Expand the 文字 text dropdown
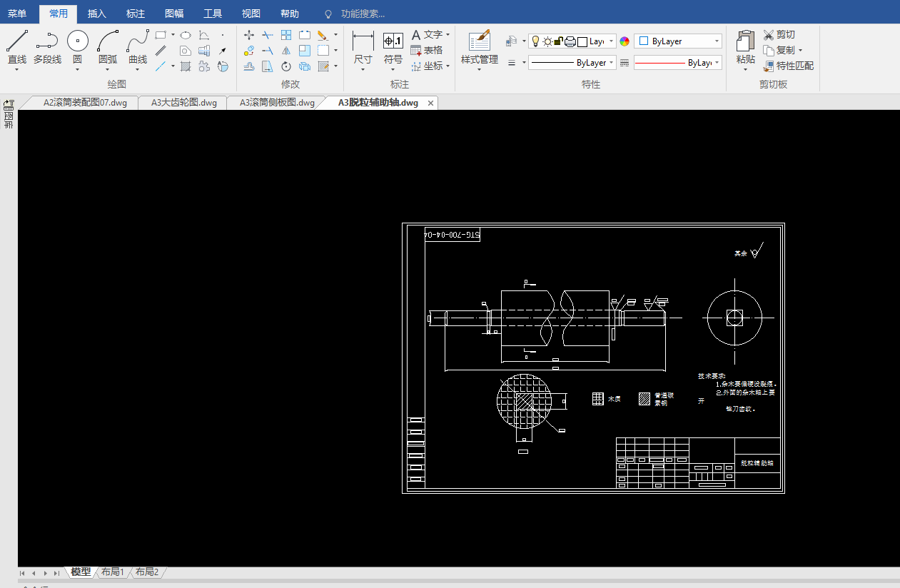The width and height of the screenshot is (900, 588). (x=448, y=35)
